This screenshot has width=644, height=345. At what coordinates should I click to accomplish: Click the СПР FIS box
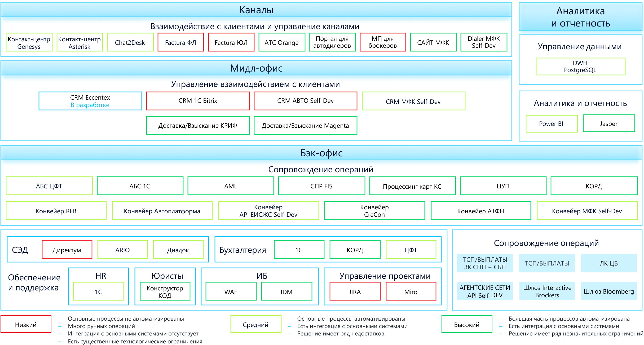pos(321,186)
